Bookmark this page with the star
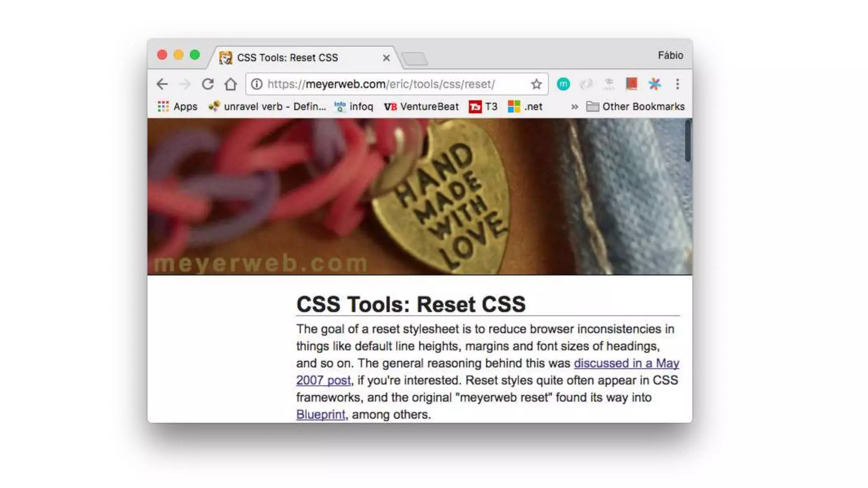The height and width of the screenshot is (488, 868). [536, 84]
